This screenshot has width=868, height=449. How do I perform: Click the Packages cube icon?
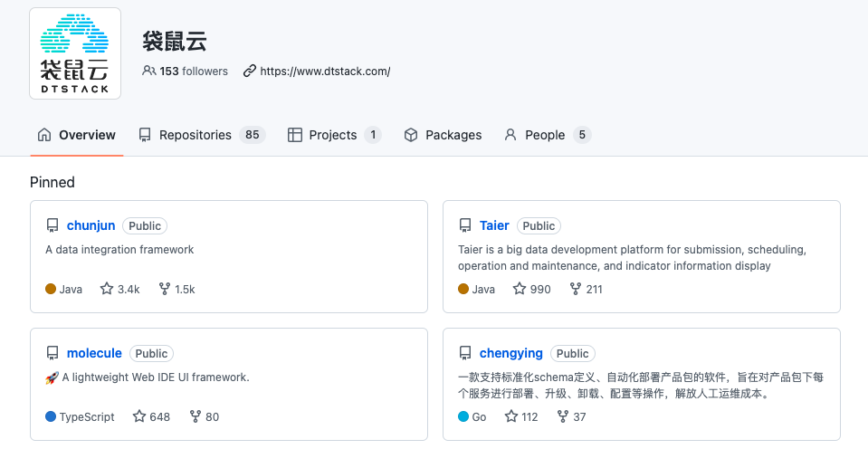[x=411, y=135]
